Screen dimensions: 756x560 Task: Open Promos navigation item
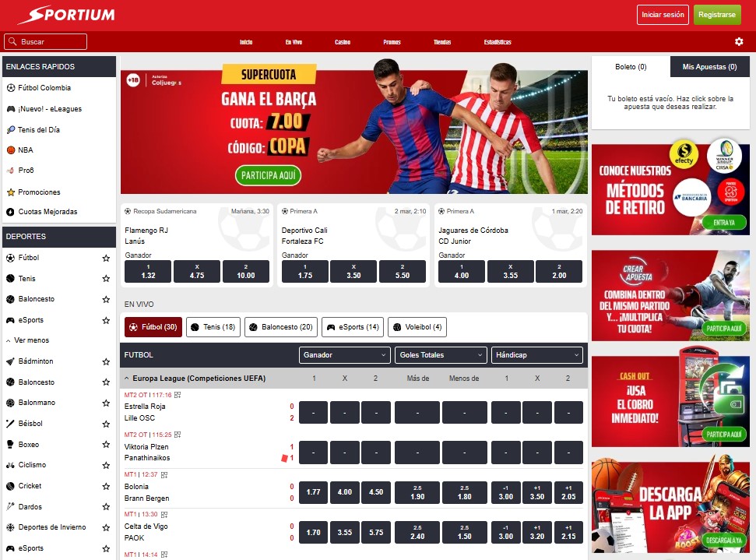392,42
